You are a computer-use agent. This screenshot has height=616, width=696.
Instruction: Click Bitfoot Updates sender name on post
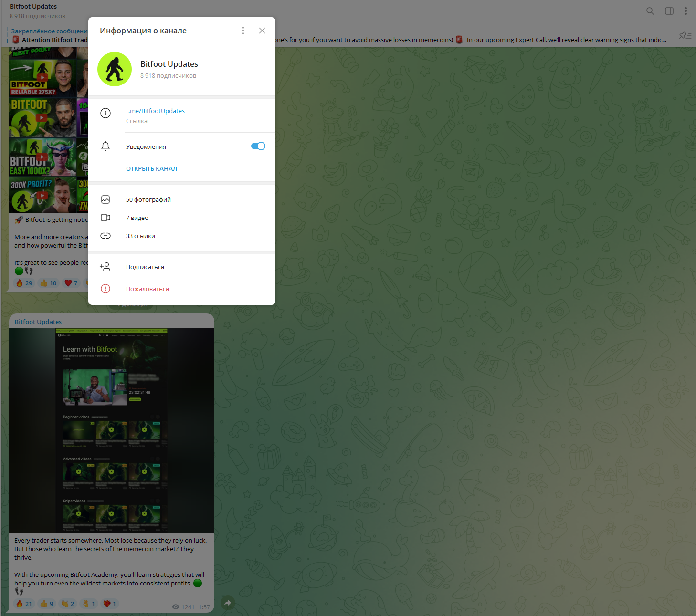[38, 322]
